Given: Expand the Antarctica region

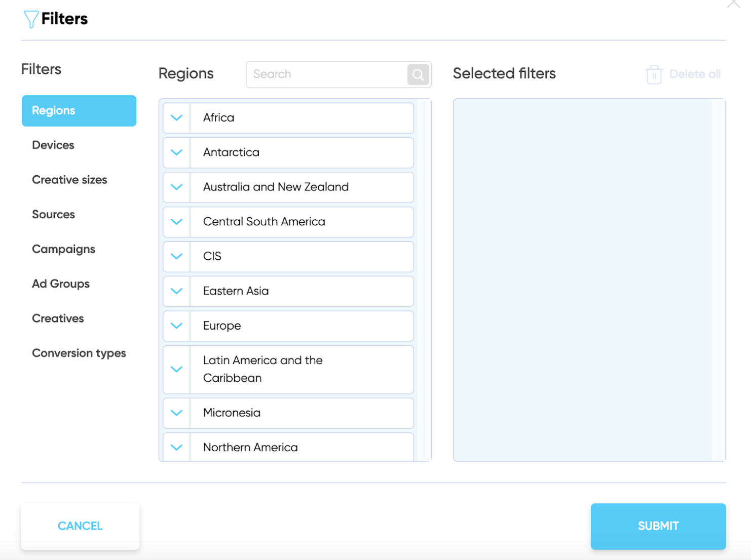Looking at the screenshot, I should pos(176,152).
